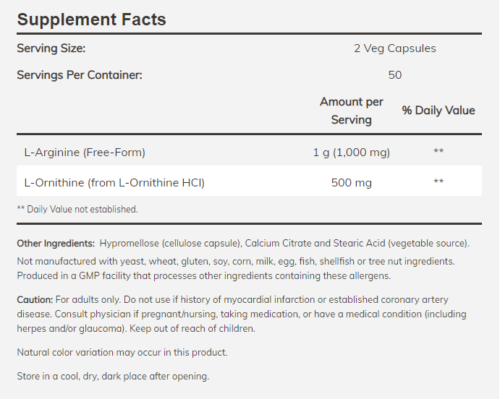Click Natural color variation note

pos(122,352)
